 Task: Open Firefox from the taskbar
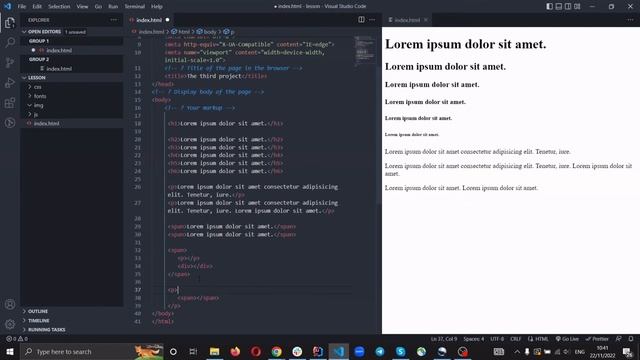[235, 351]
